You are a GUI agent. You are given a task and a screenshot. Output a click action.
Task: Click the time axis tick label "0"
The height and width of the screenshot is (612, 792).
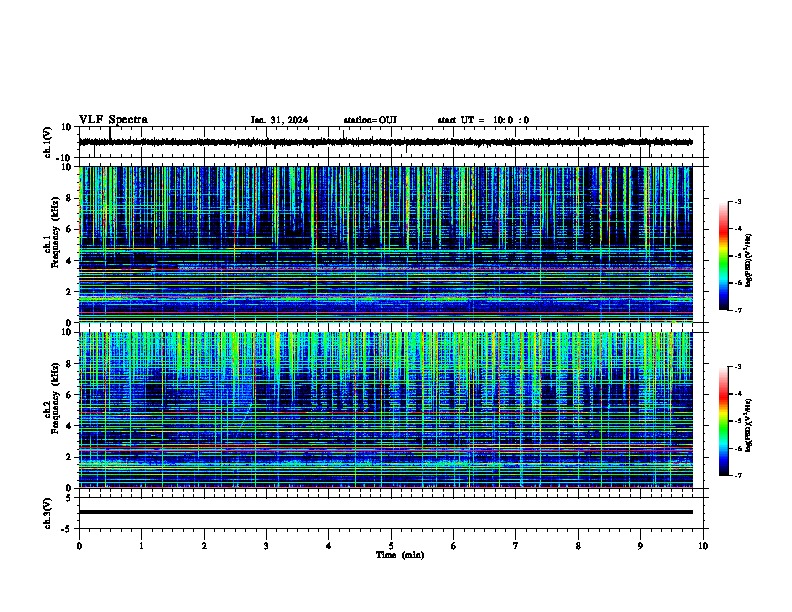(x=79, y=546)
